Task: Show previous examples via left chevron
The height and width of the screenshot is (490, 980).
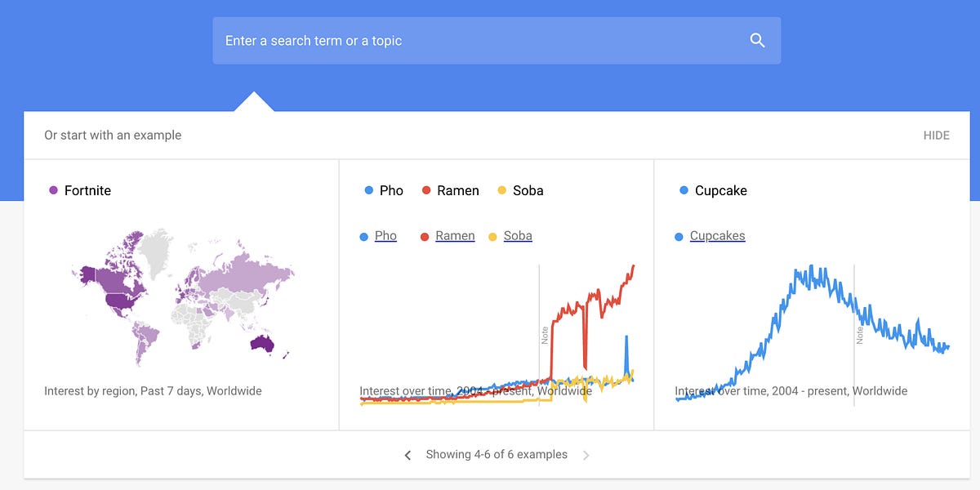Action: (x=408, y=455)
